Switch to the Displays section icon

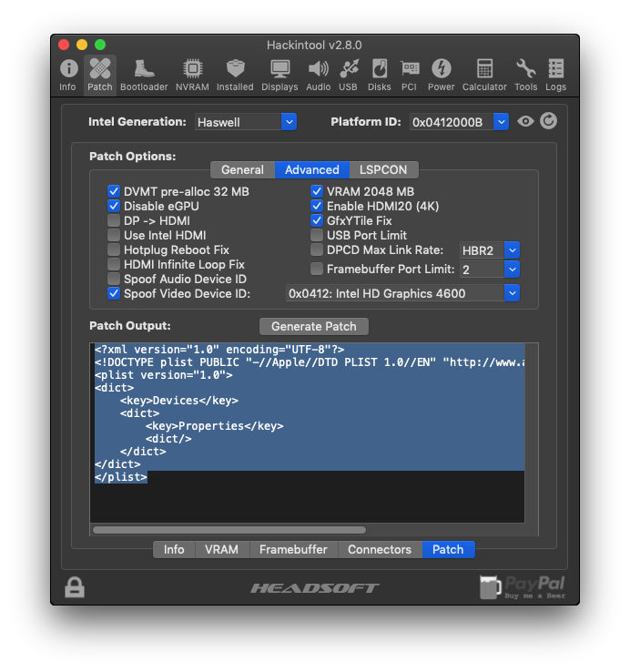[279, 75]
